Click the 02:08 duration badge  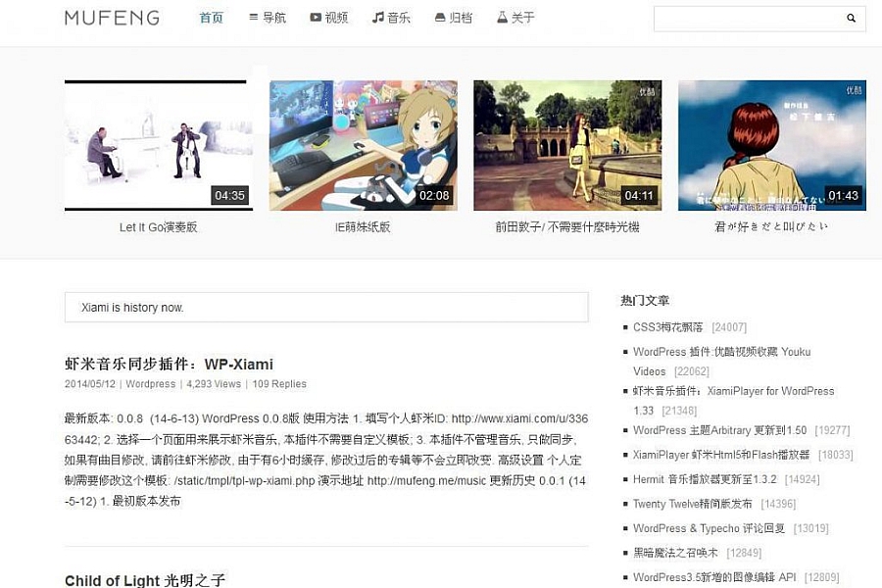point(434,195)
